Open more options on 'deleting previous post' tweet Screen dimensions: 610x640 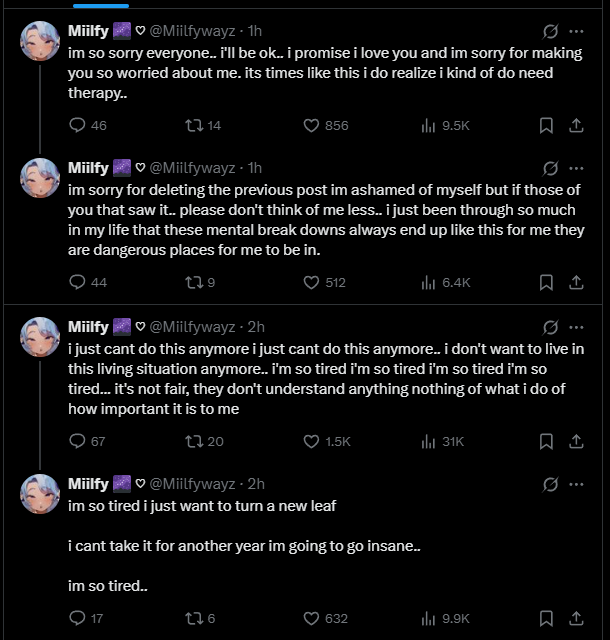pyautogui.click(x=576, y=168)
